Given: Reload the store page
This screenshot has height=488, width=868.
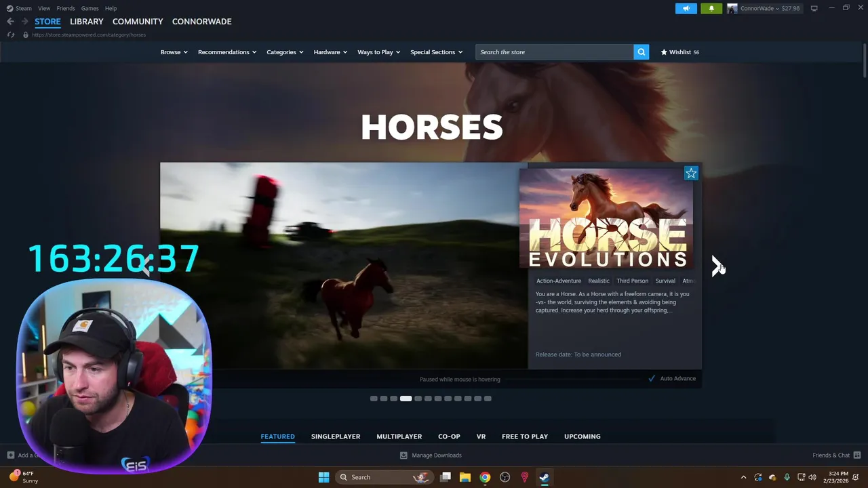Looking at the screenshot, I should [12, 35].
